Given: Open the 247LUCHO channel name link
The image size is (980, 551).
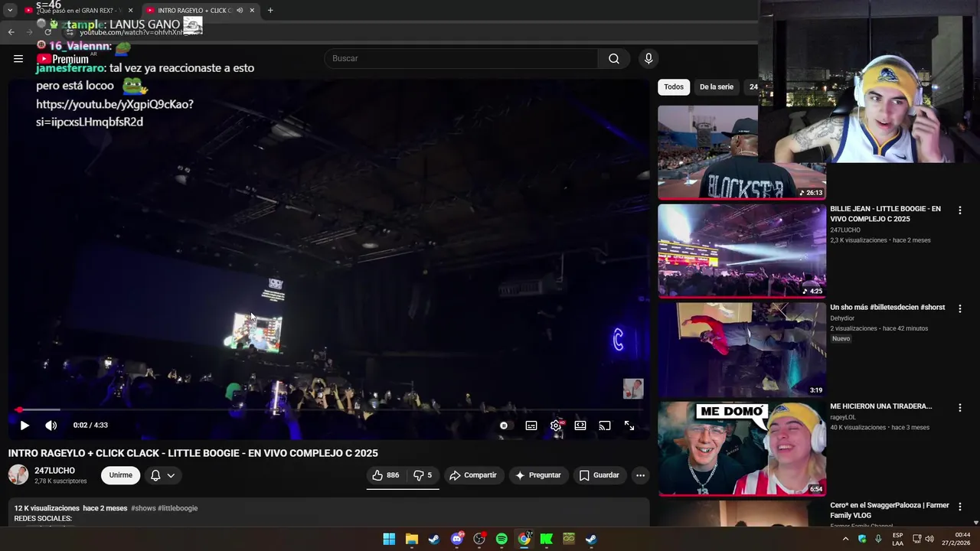Looking at the screenshot, I should click(54, 471).
